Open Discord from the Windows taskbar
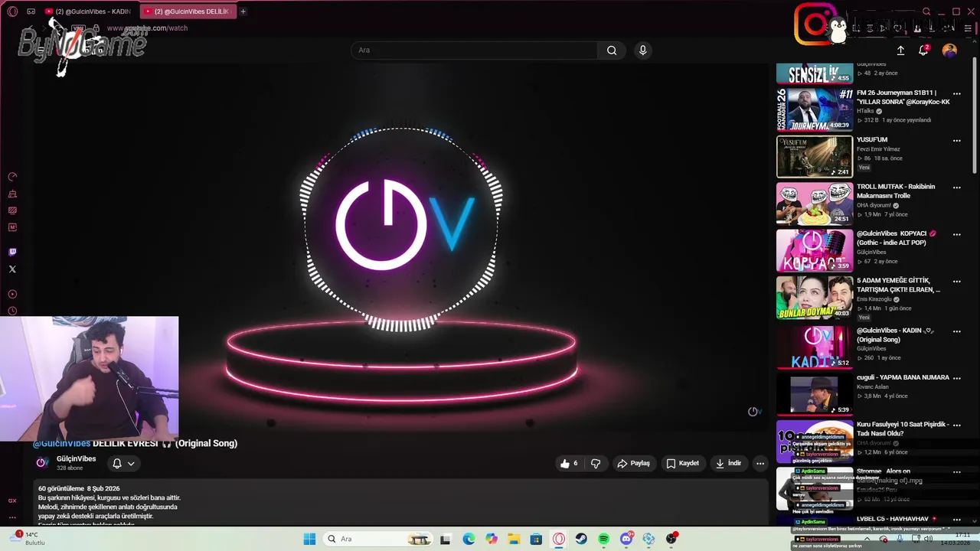Image resolution: width=980 pixels, height=551 pixels. coord(626,539)
